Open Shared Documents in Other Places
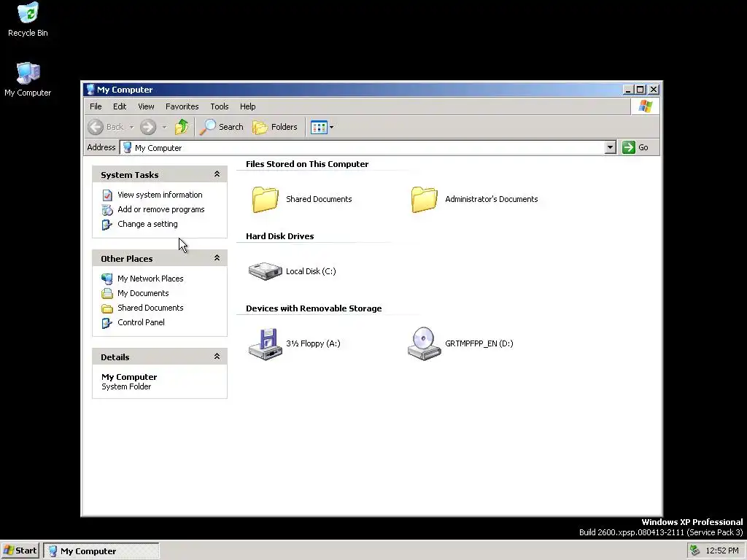Image resolution: width=747 pixels, height=560 pixels. [x=150, y=308]
